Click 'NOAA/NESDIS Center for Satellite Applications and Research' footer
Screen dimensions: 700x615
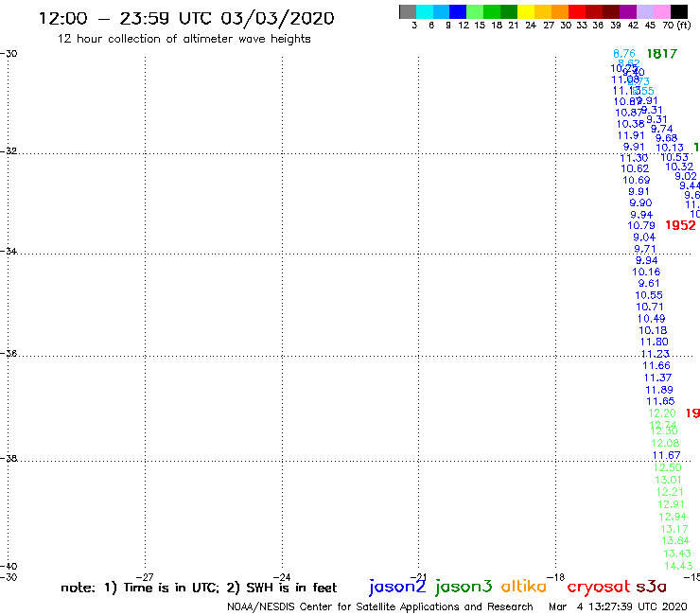(x=380, y=607)
